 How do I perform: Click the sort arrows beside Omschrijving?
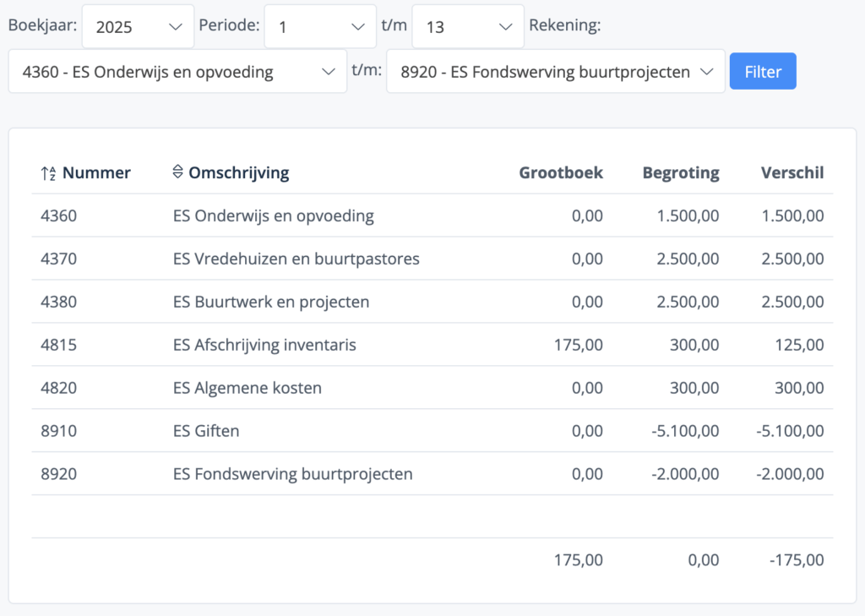point(177,172)
